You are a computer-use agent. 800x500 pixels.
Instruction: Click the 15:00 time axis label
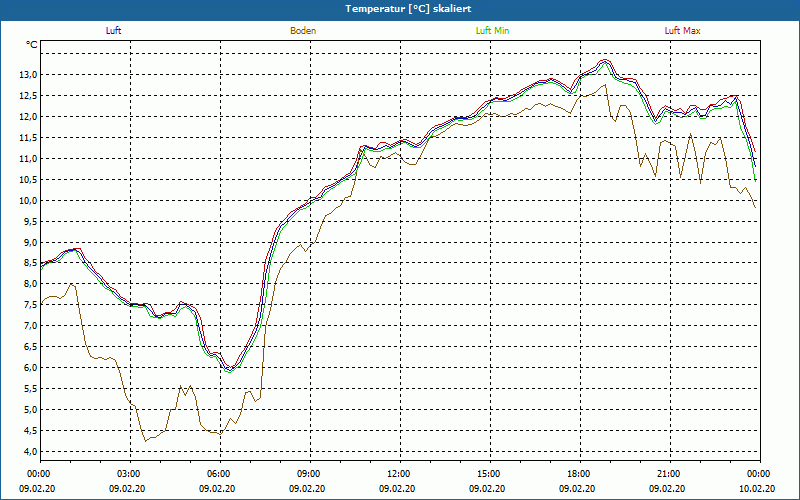pos(487,474)
